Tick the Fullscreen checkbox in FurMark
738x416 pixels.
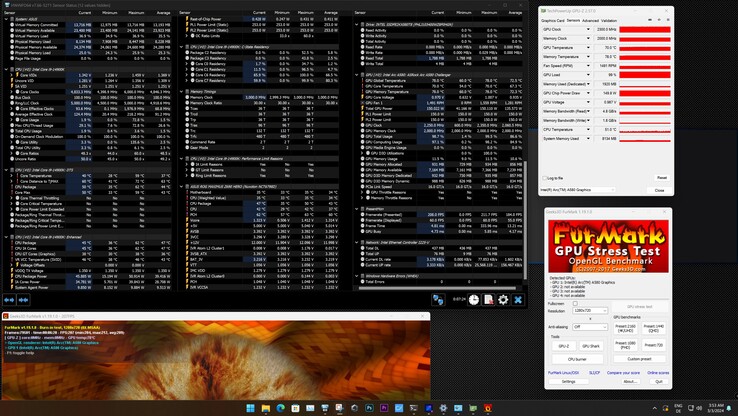pyautogui.click(x=575, y=304)
